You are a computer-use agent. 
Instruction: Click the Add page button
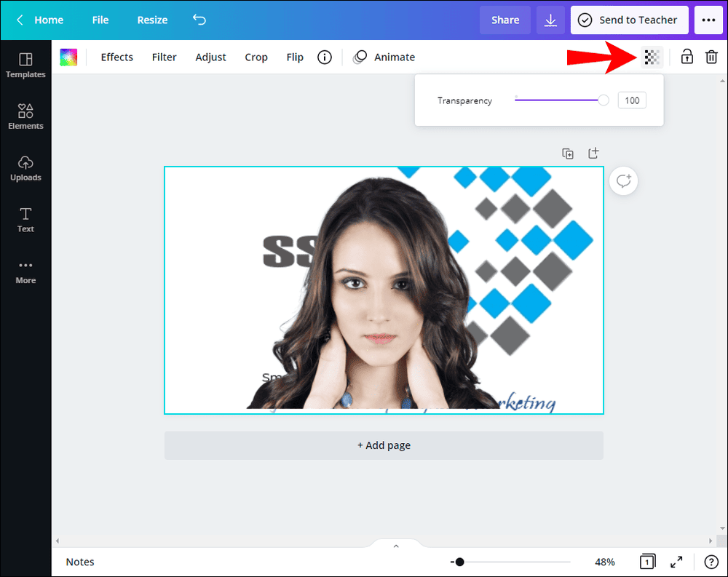384,445
